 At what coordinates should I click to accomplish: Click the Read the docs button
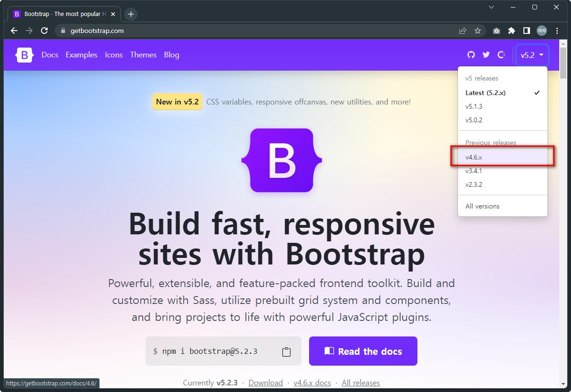click(363, 351)
